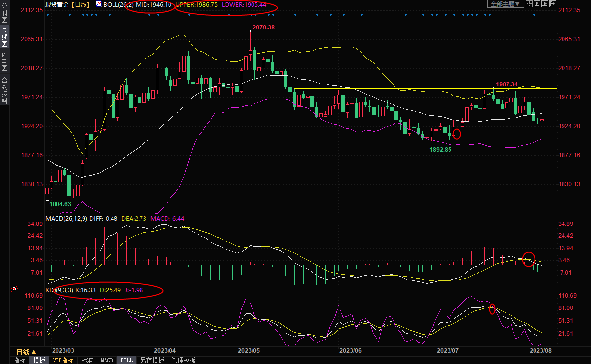
Task: Toggle the BOLL template button
Action: (x=126, y=360)
